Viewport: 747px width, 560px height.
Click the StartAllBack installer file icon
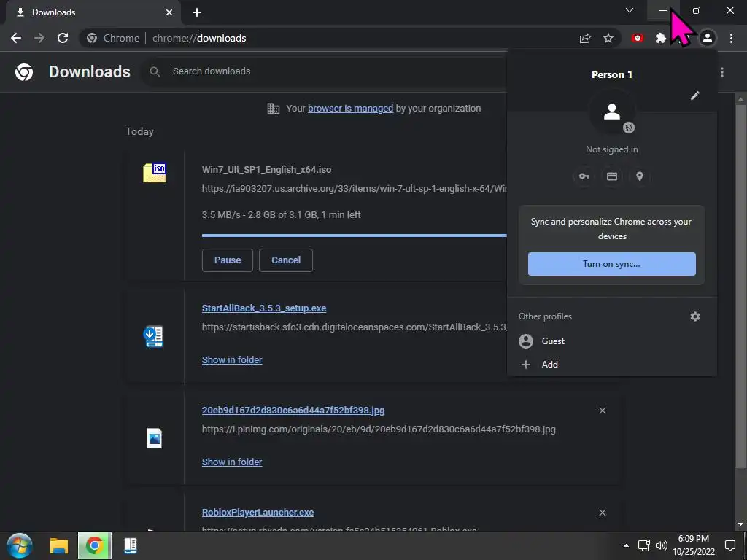153,336
